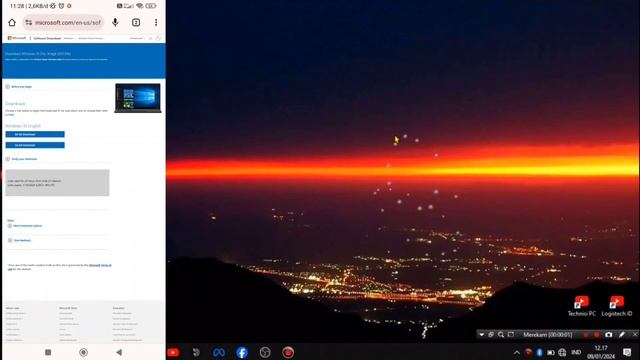Expand the "Verify your download" section
Viewport: 640px width, 360px height.
click(x=21, y=159)
